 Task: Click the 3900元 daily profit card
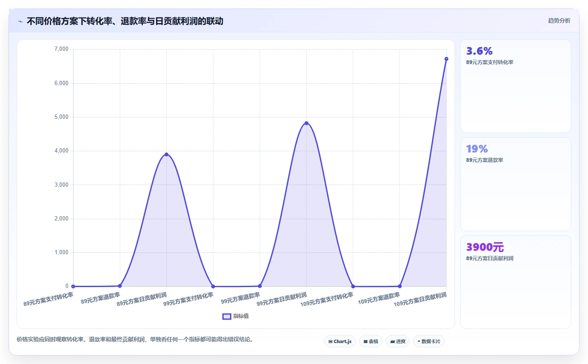pos(516,282)
